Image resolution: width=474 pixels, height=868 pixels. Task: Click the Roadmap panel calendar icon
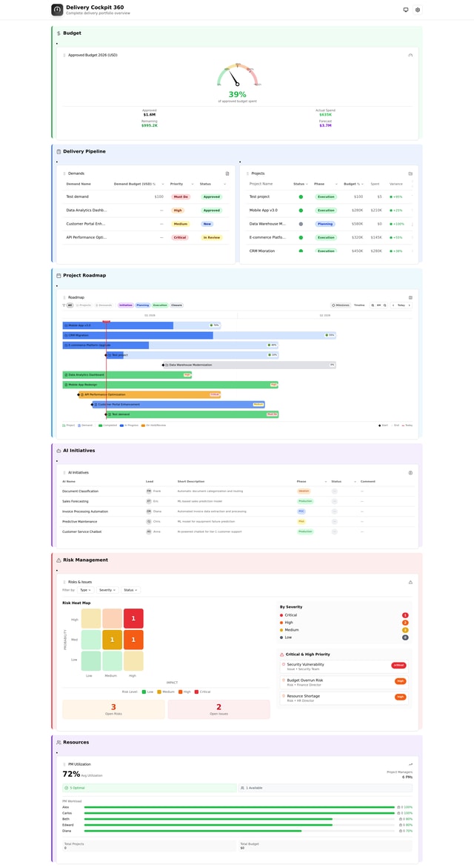click(x=410, y=297)
